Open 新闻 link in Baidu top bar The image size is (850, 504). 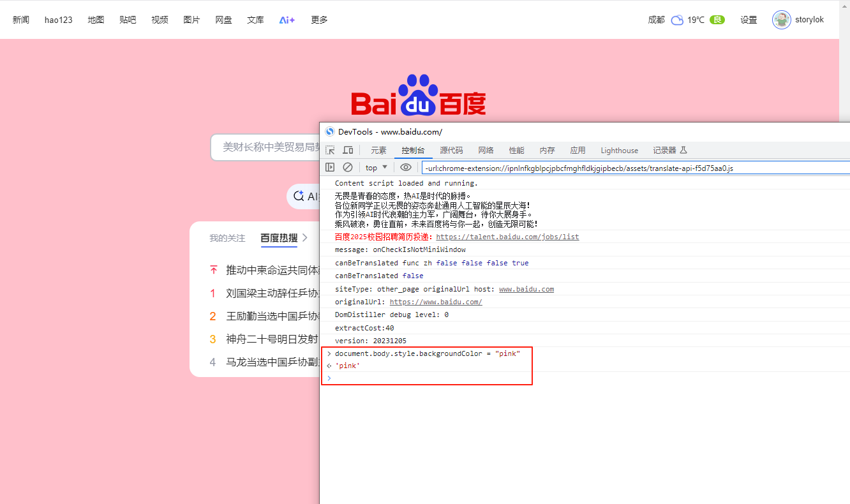click(x=21, y=20)
